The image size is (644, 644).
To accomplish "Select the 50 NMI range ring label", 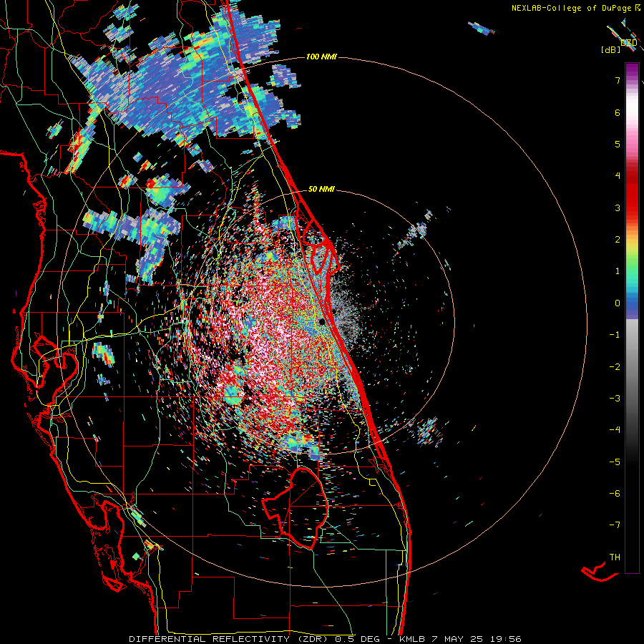I will 321,190.
